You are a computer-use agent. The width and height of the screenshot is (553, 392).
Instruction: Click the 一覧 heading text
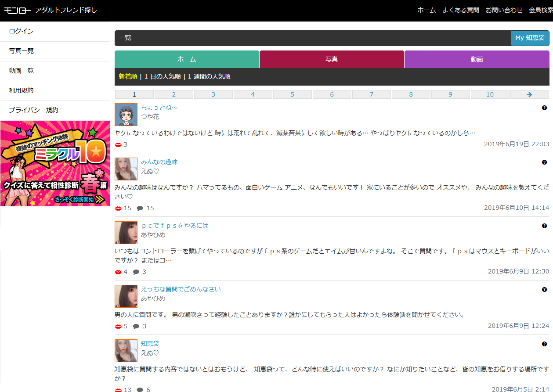125,38
